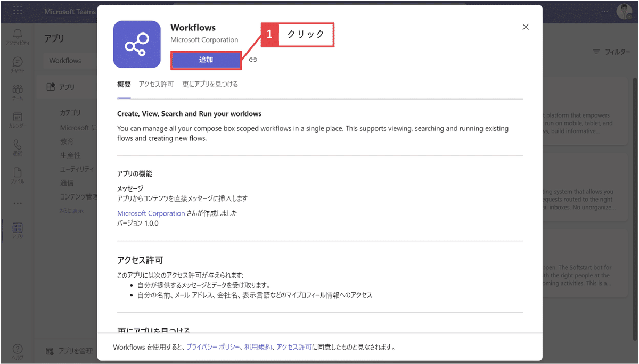This screenshot has width=639, height=364.
Task: Click the Microsoft Teams title text
Action: [x=70, y=12]
